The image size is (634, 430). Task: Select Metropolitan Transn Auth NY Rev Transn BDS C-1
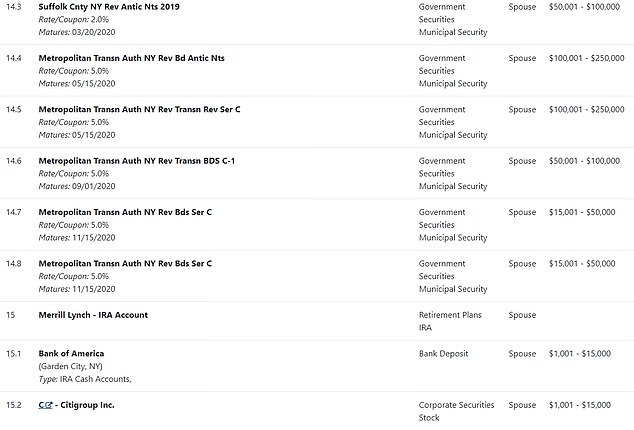coord(137,161)
